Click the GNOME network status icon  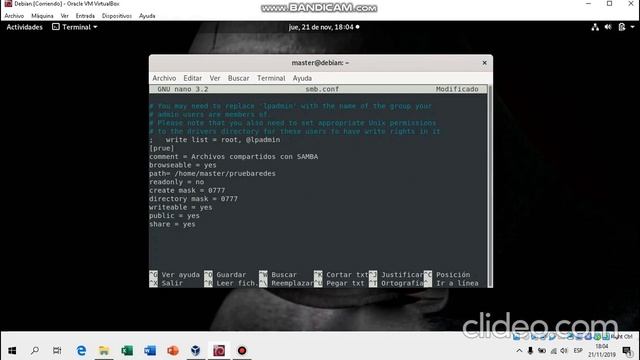[x=595, y=27]
